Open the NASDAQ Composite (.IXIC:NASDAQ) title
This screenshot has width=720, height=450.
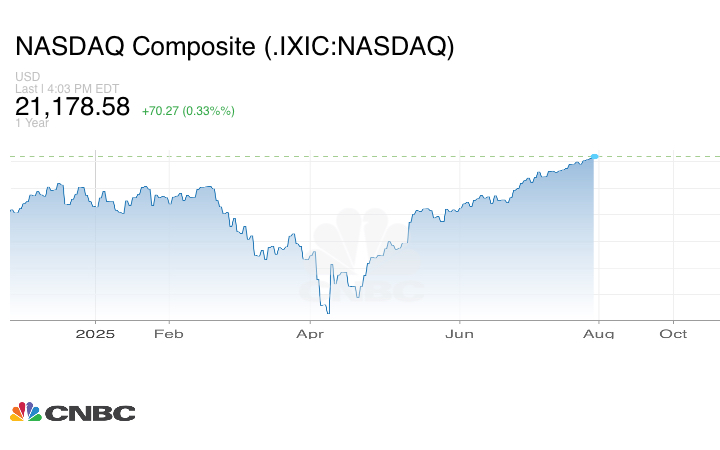click(235, 47)
